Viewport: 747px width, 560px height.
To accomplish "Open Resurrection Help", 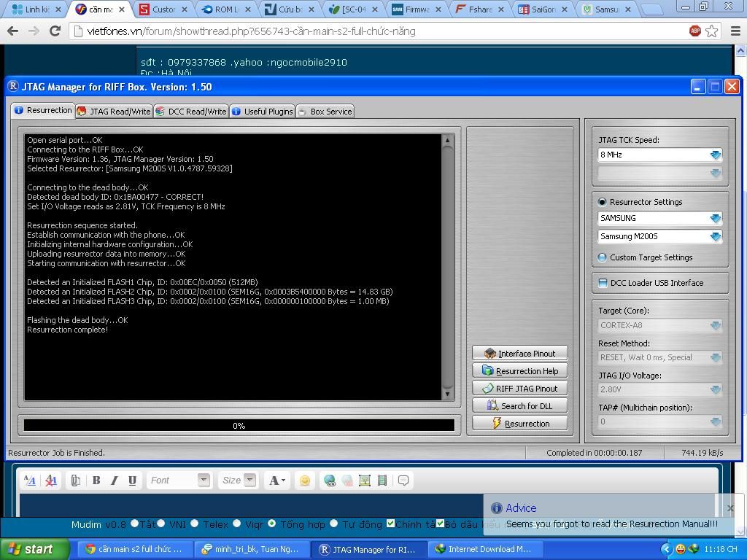I will [x=519, y=371].
